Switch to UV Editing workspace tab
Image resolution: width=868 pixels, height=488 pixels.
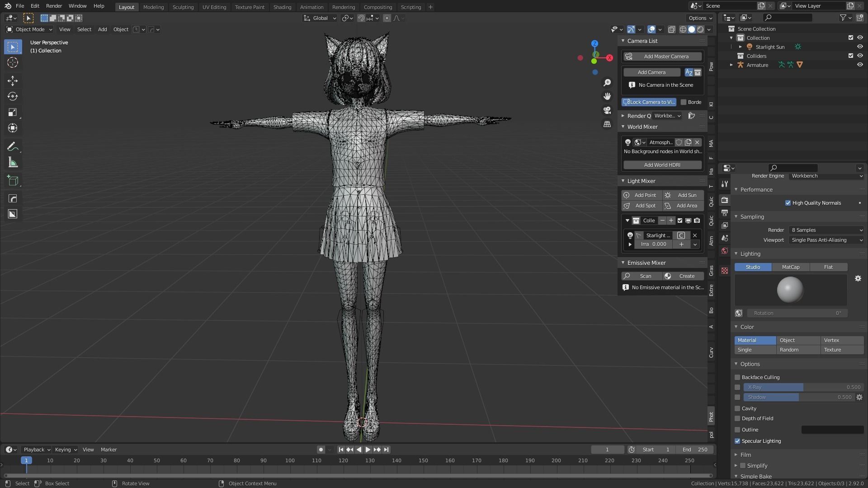point(214,7)
